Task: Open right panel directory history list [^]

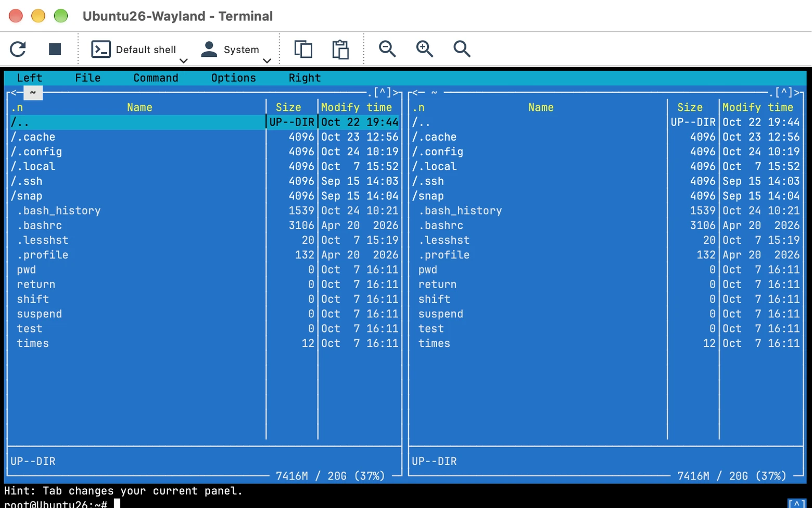Action: coord(784,93)
